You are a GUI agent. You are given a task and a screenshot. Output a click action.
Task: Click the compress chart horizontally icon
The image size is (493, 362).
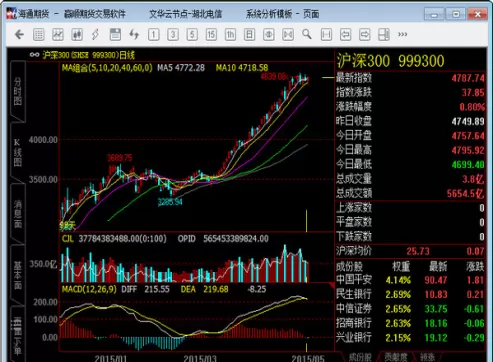[x=269, y=34]
